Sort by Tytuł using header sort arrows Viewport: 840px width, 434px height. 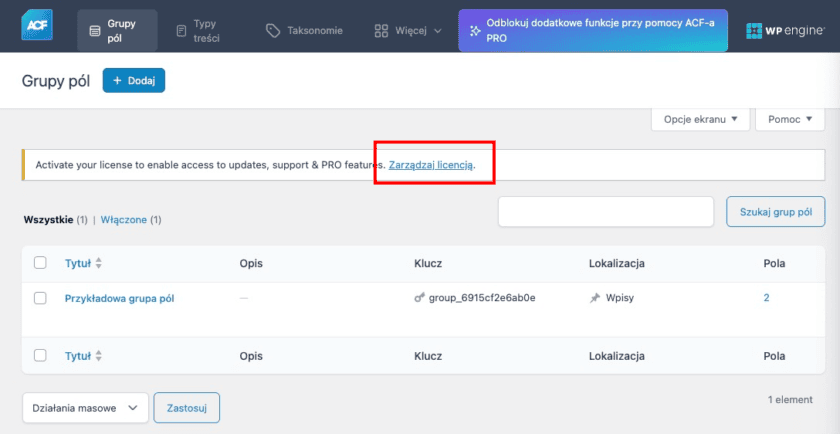pos(99,263)
